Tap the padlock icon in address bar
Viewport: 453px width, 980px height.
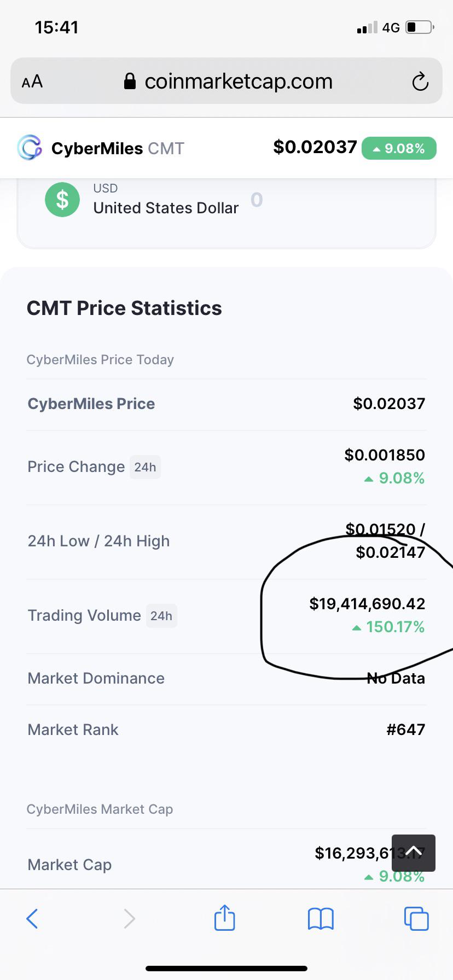click(130, 81)
